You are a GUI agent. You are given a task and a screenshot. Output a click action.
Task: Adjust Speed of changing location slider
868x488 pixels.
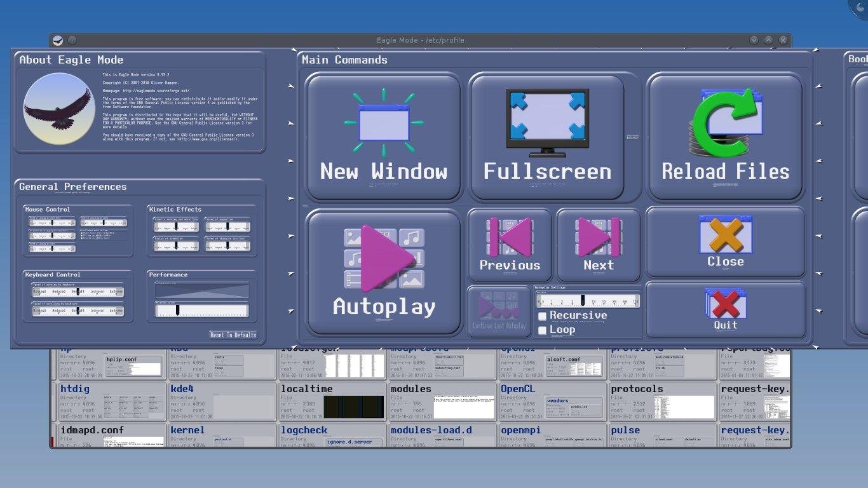tap(227, 245)
